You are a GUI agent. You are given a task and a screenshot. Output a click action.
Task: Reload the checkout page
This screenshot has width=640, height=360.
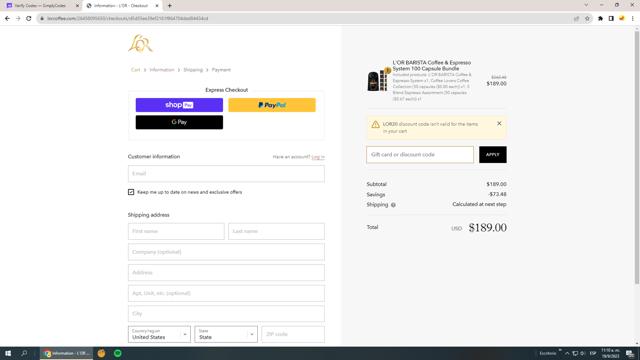[x=29, y=18]
